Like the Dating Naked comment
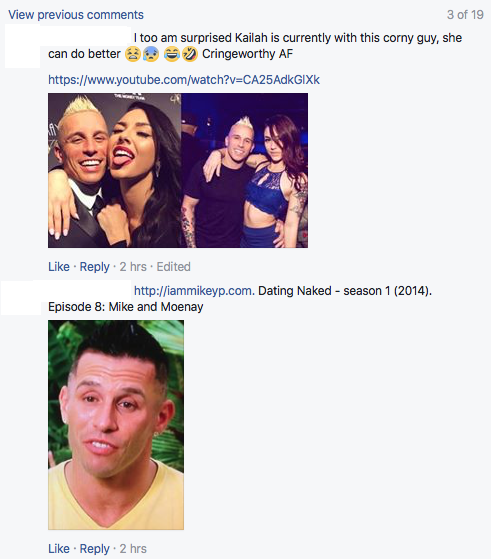 pos(59,549)
